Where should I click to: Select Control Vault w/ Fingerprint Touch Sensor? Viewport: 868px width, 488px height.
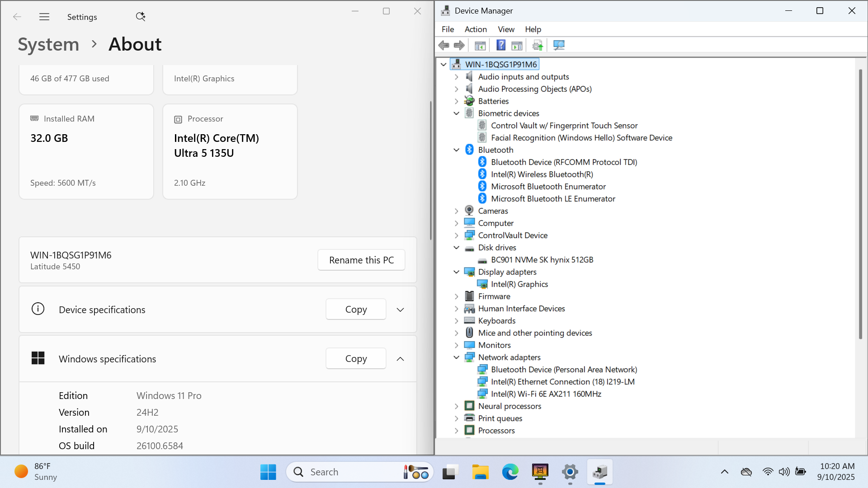click(x=564, y=126)
